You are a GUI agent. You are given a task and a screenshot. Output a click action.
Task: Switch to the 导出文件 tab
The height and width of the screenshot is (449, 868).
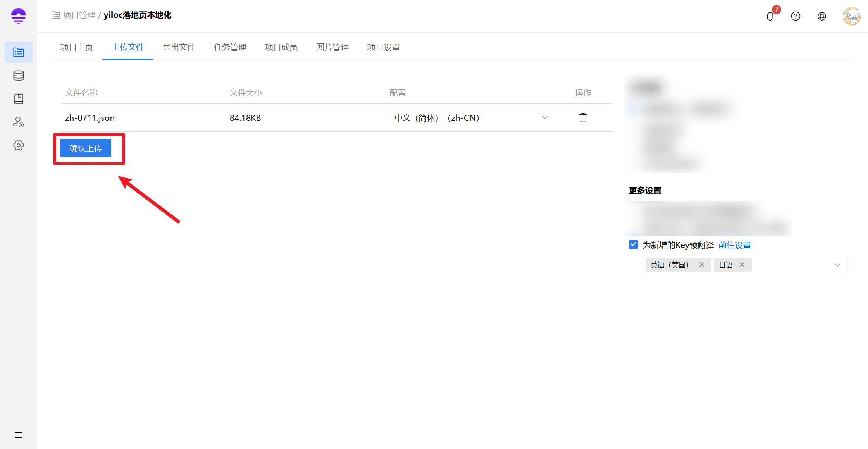click(x=179, y=47)
